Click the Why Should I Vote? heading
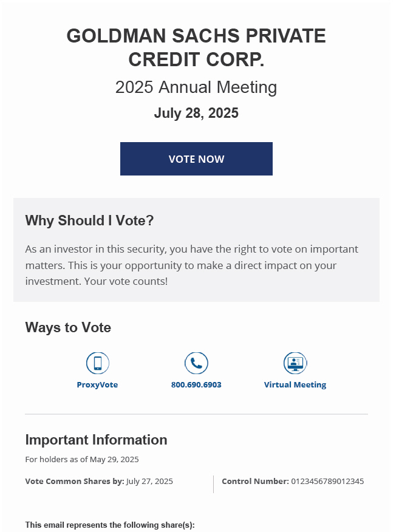This screenshot has height=532, width=399. pos(89,221)
